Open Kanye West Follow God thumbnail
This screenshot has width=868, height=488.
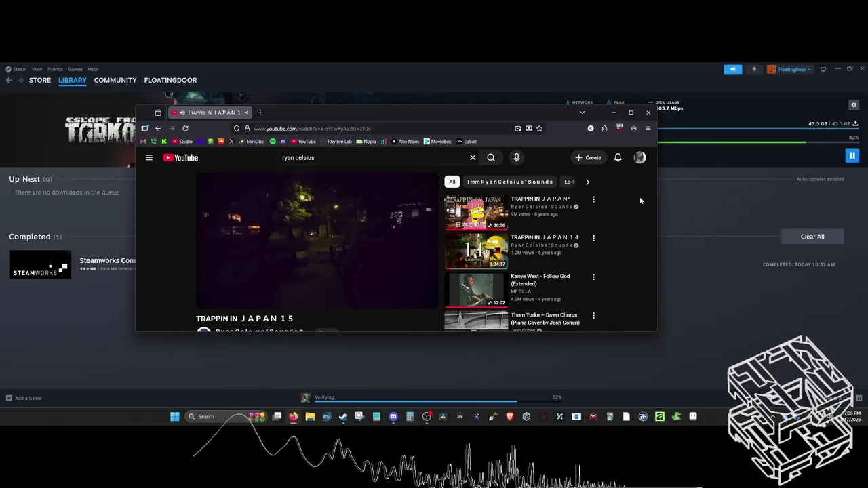click(x=476, y=289)
